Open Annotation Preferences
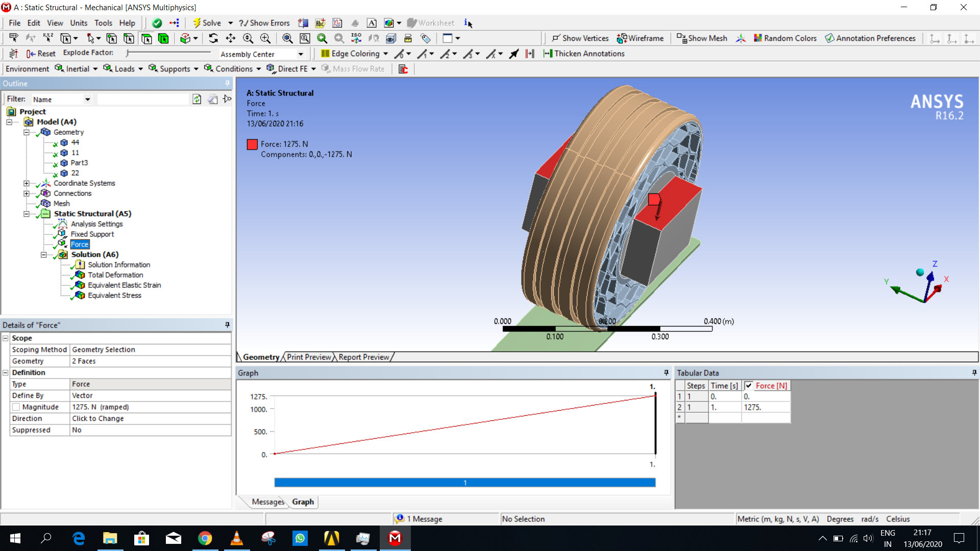Viewport: 980px width, 551px height. [x=870, y=38]
